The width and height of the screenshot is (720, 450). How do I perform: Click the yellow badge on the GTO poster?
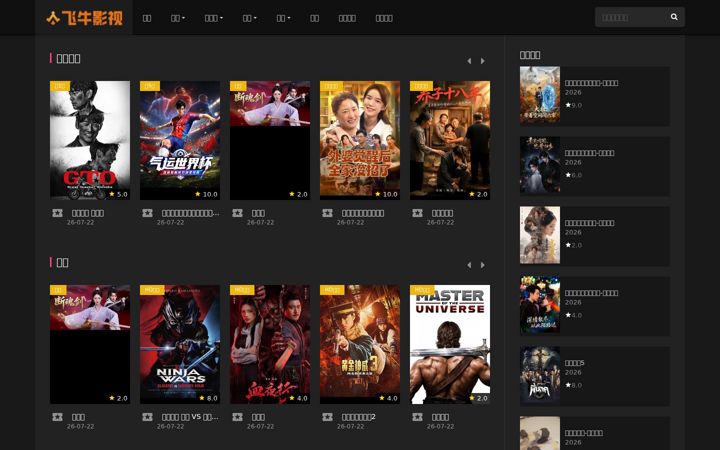point(60,86)
